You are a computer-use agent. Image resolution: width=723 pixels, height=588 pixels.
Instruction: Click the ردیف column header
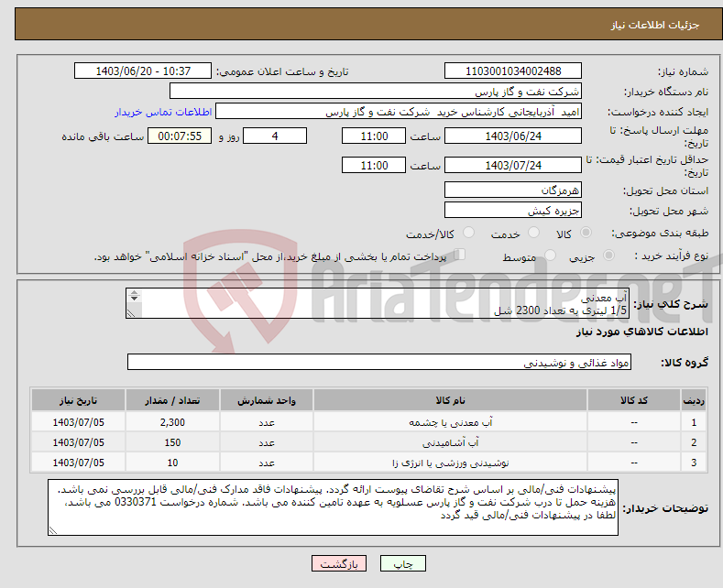pyautogui.click(x=694, y=400)
